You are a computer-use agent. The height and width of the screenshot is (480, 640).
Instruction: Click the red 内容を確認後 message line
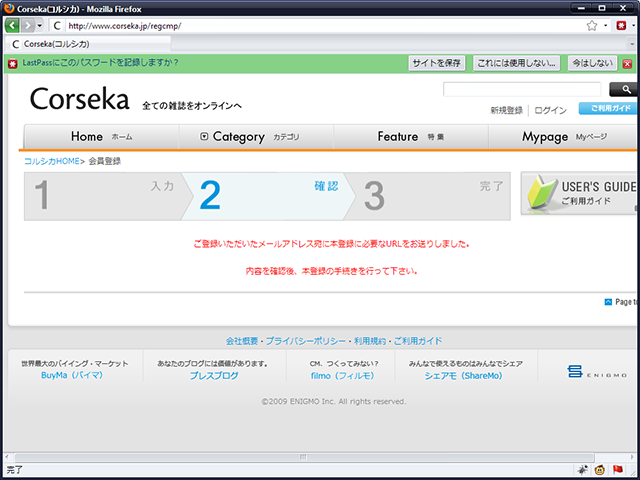pos(331,271)
